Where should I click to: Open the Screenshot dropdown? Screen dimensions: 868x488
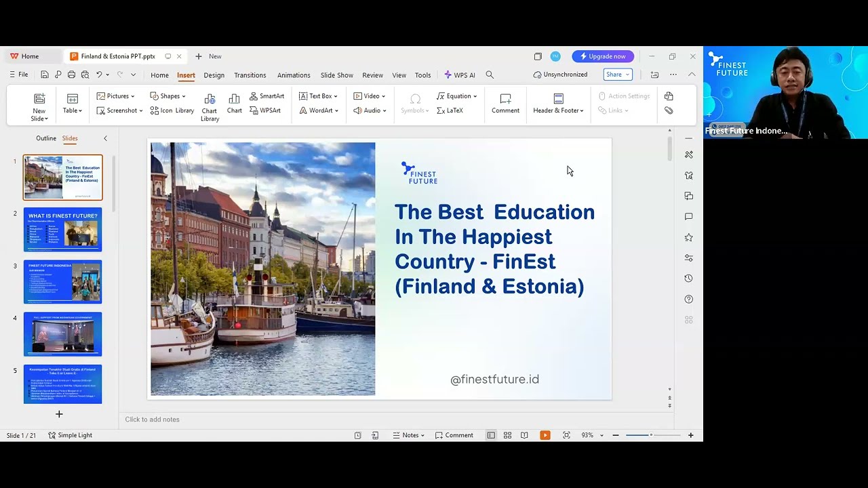click(119, 110)
